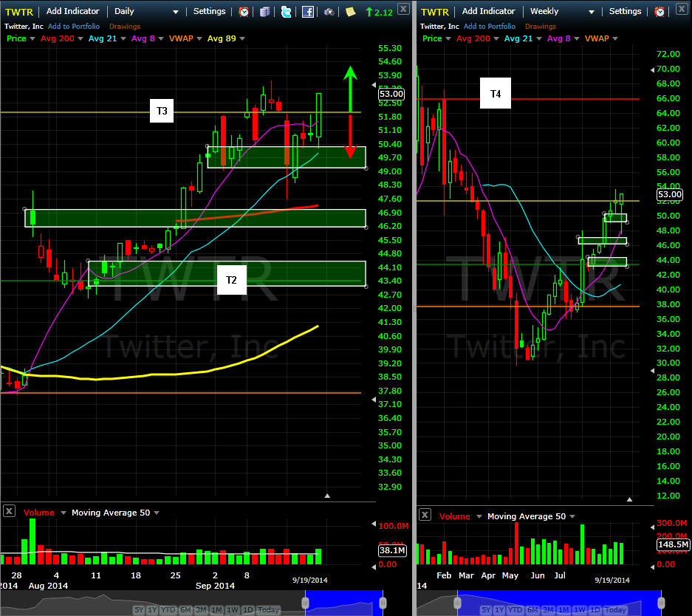Select the T2 label on the Daily chart
The width and height of the screenshot is (692, 616).
point(231,280)
